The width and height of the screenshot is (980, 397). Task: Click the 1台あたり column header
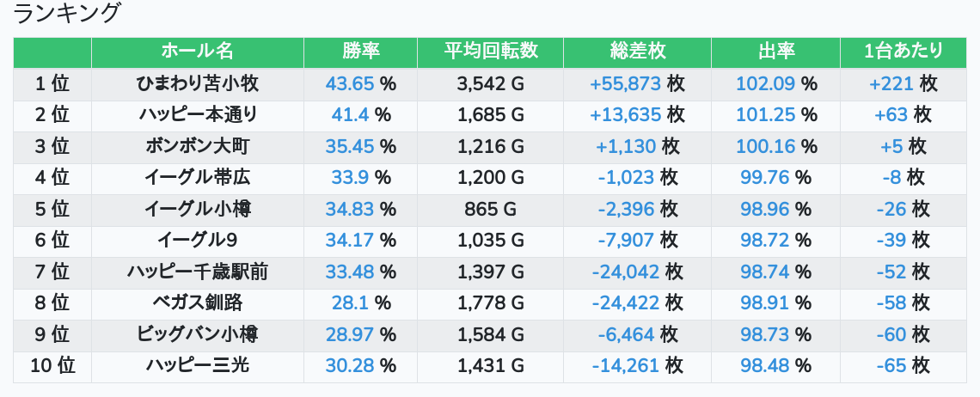point(903,52)
